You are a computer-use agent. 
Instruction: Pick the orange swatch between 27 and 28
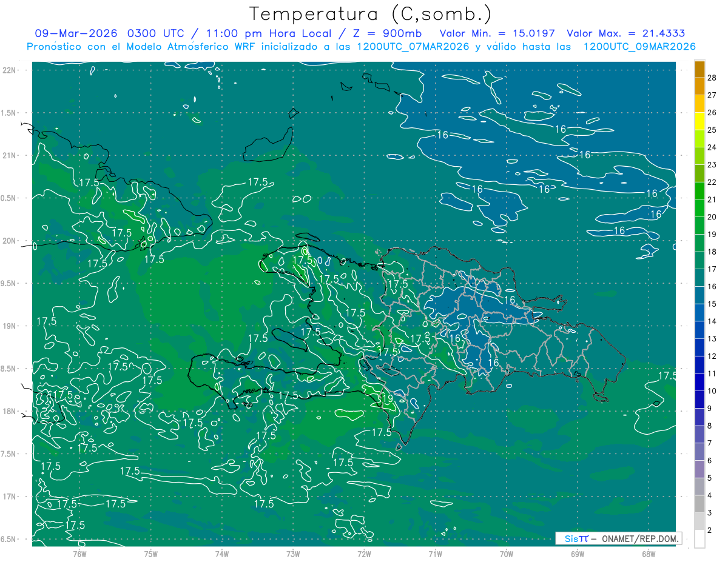[699, 86]
